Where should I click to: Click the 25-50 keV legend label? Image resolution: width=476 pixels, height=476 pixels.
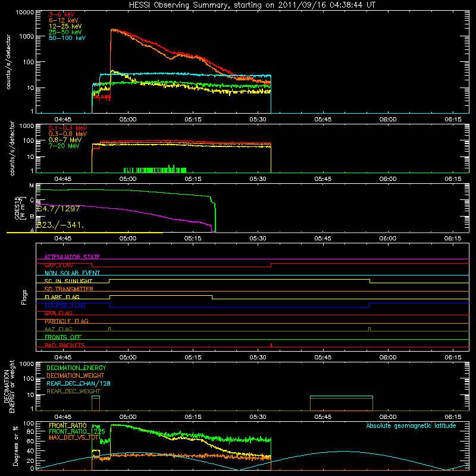pyautogui.click(x=65, y=32)
